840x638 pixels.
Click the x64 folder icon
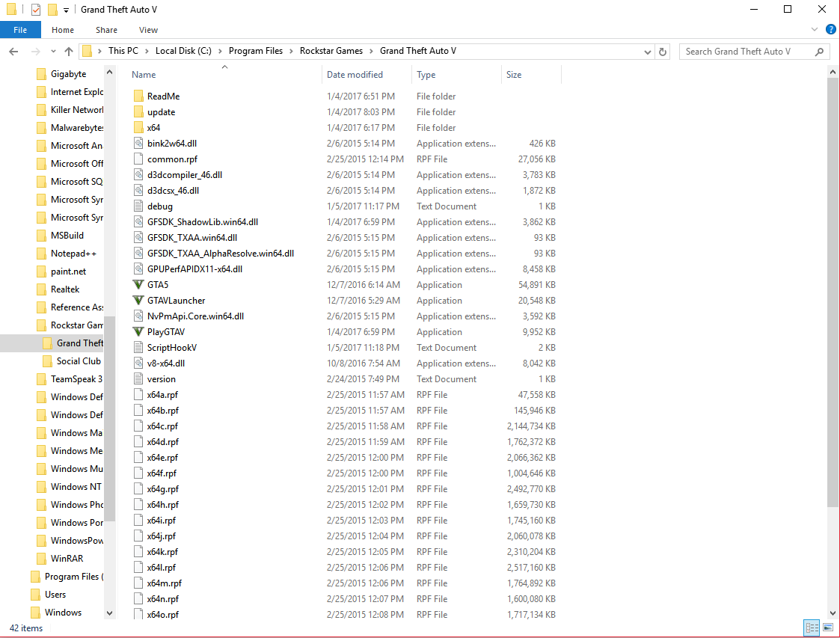(138, 127)
